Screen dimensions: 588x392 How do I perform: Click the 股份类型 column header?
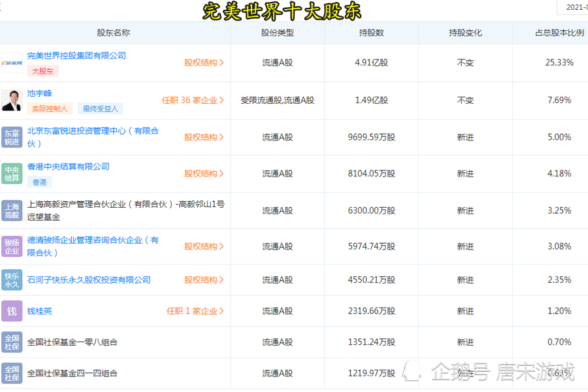tap(278, 33)
